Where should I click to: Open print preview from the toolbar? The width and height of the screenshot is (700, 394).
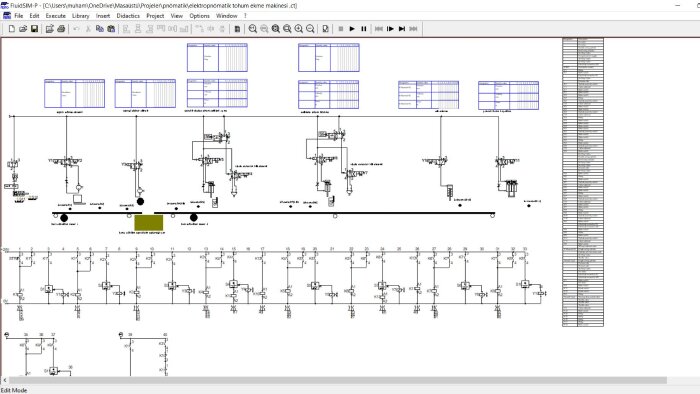(x=50, y=29)
